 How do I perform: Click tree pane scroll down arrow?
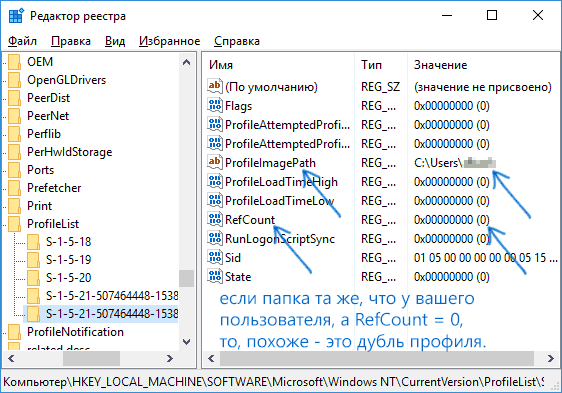(186, 342)
